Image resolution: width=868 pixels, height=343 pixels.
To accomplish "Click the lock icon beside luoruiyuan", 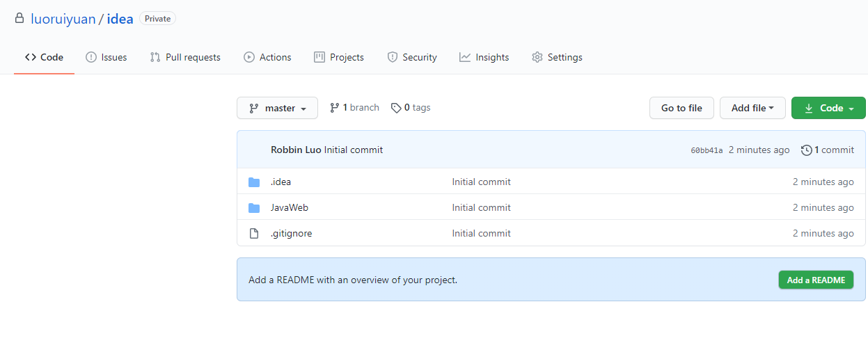I will 19,19.
